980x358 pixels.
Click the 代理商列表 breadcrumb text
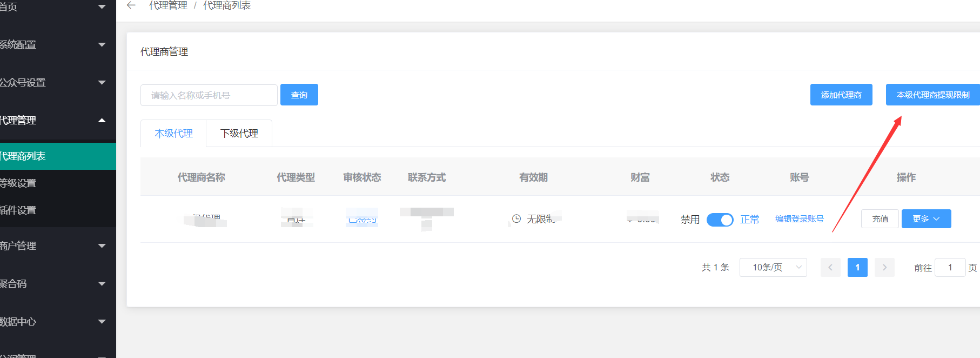click(227, 5)
